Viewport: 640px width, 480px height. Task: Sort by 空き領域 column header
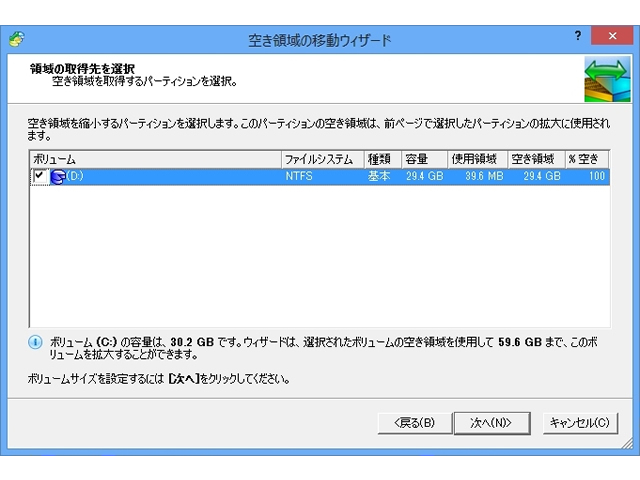(x=536, y=159)
